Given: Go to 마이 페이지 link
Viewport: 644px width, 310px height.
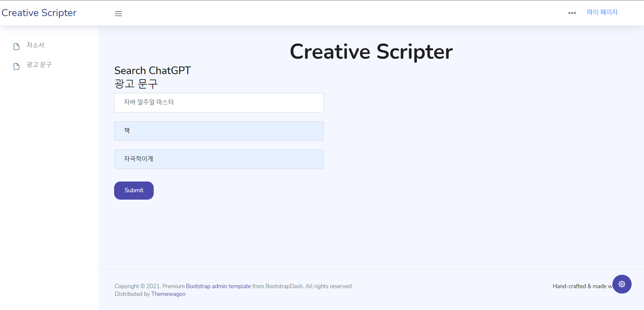Looking at the screenshot, I should pyautogui.click(x=602, y=12).
